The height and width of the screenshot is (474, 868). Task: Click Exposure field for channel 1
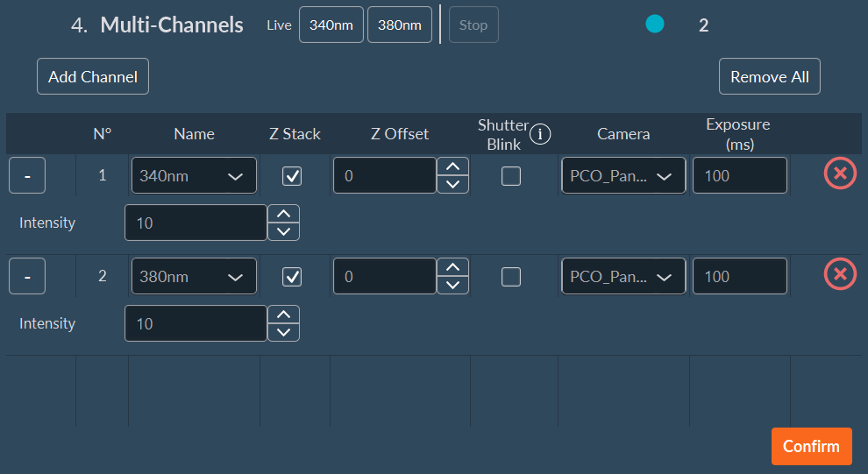[739, 175]
